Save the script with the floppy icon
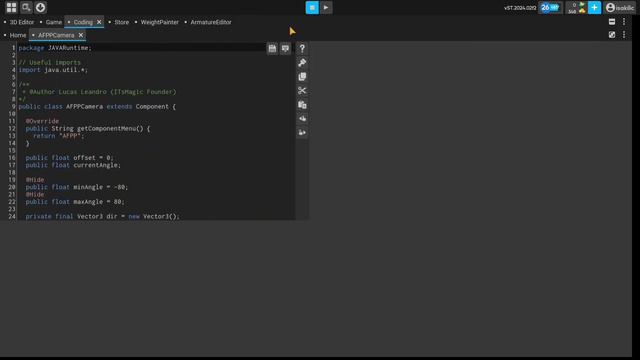 (272, 49)
